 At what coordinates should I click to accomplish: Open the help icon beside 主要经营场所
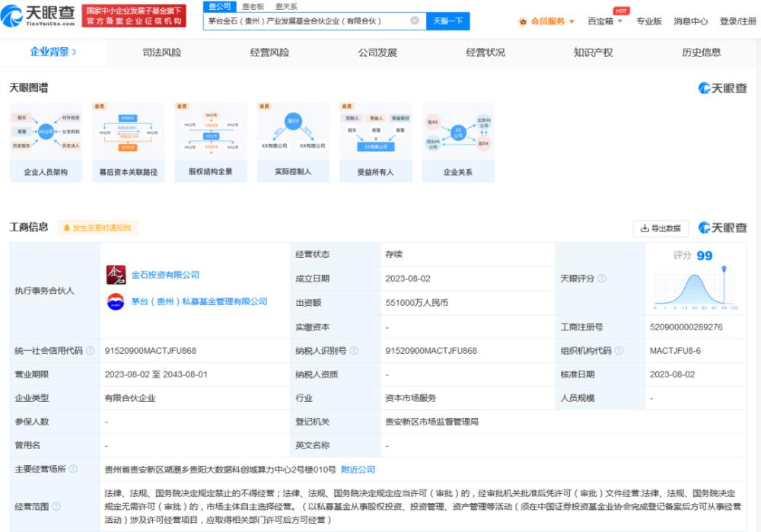(73, 469)
